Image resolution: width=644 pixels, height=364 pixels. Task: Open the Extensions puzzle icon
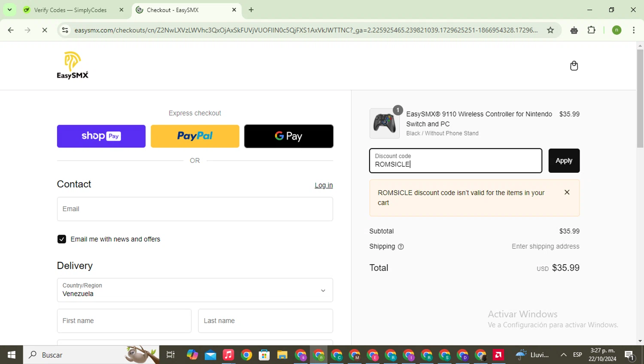click(592, 30)
